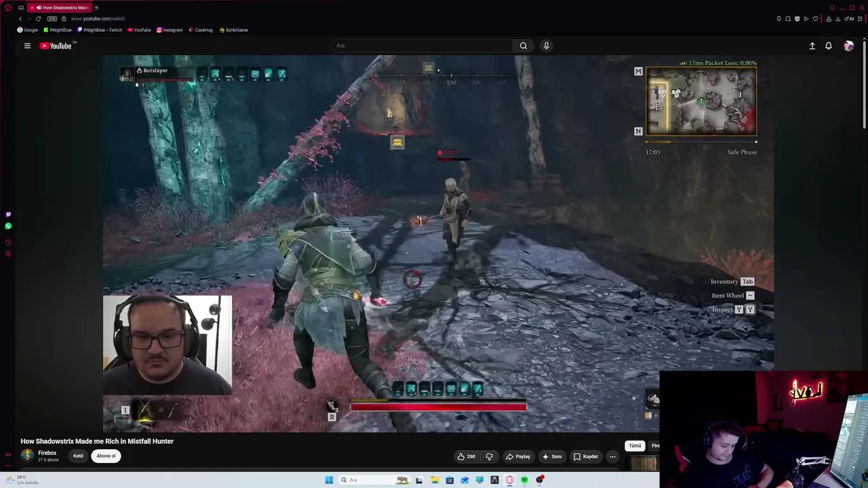
Task: Start voice search with the microphone
Action: click(547, 45)
